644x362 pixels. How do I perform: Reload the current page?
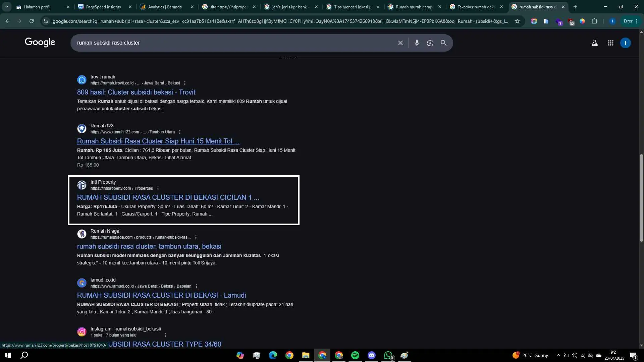pos(32,21)
